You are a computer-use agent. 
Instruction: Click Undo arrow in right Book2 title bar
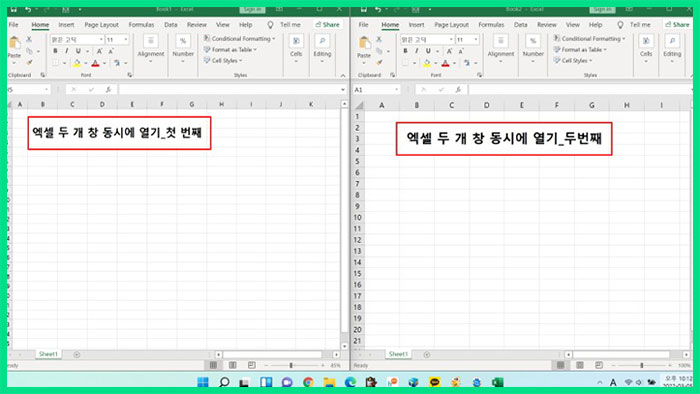pyautogui.click(x=378, y=9)
